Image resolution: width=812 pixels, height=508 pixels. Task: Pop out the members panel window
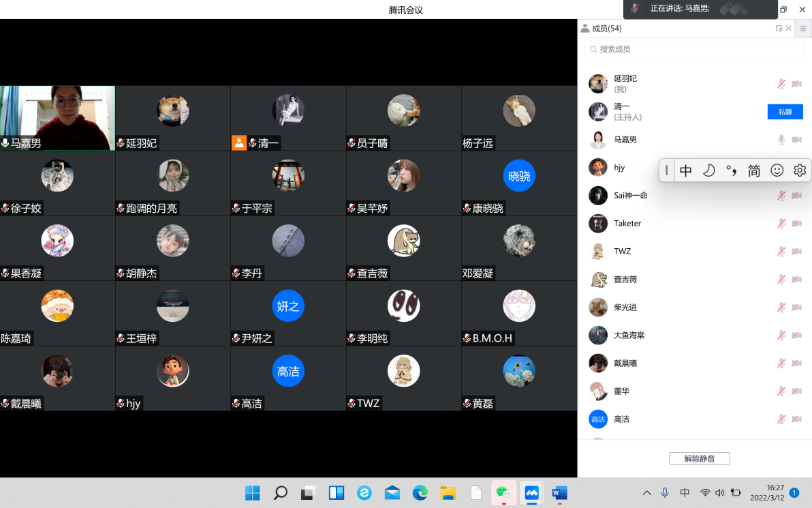pyautogui.click(x=779, y=29)
